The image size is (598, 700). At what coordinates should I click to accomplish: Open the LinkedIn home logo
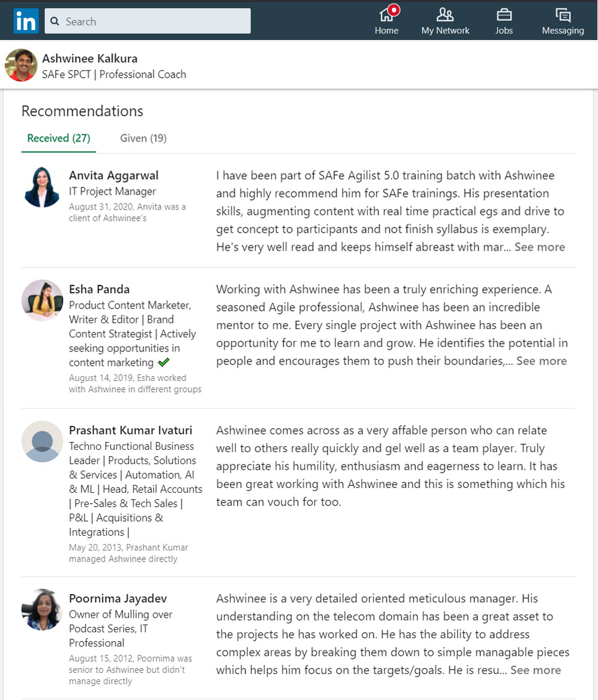click(x=26, y=21)
